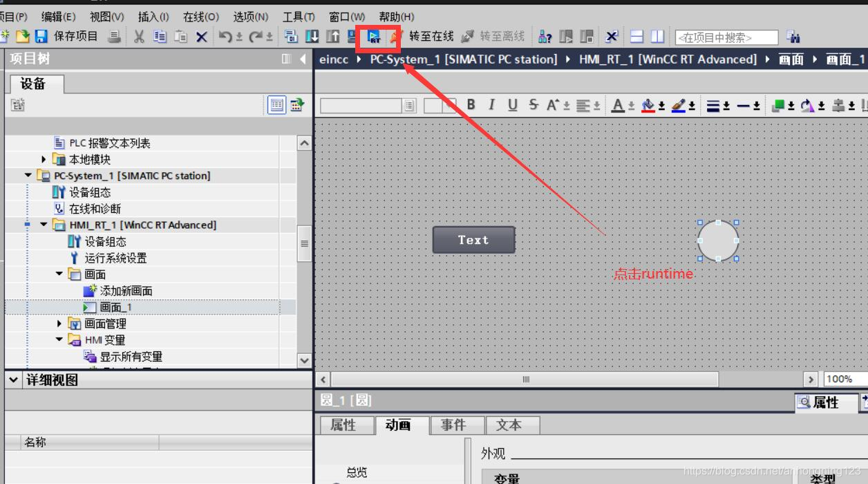868x484 pixels.
Task: Click the Copy icon in toolbar
Action: click(x=160, y=37)
